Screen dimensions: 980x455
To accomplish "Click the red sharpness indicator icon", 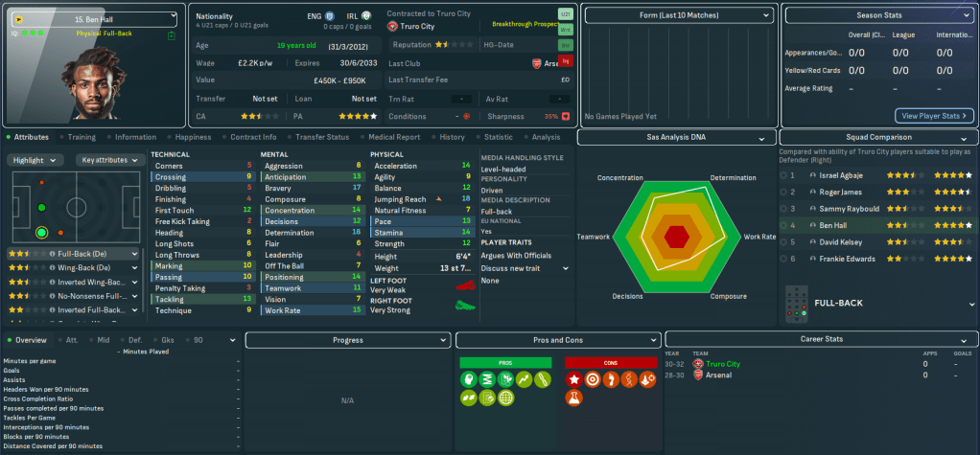I will click(x=566, y=117).
